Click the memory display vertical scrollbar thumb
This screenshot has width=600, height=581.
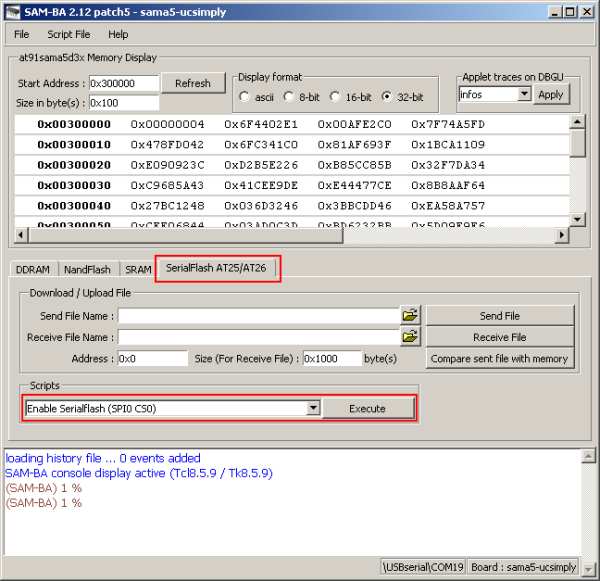pos(577,143)
